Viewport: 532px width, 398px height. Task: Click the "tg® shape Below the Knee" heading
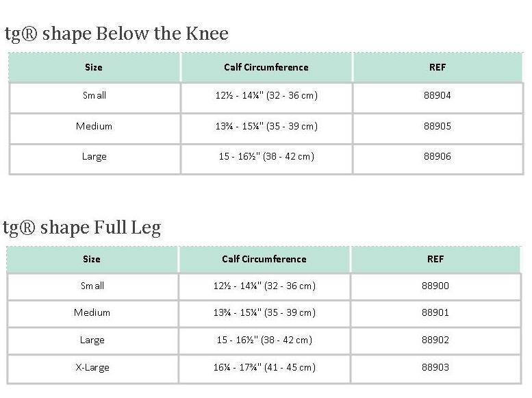(116, 34)
